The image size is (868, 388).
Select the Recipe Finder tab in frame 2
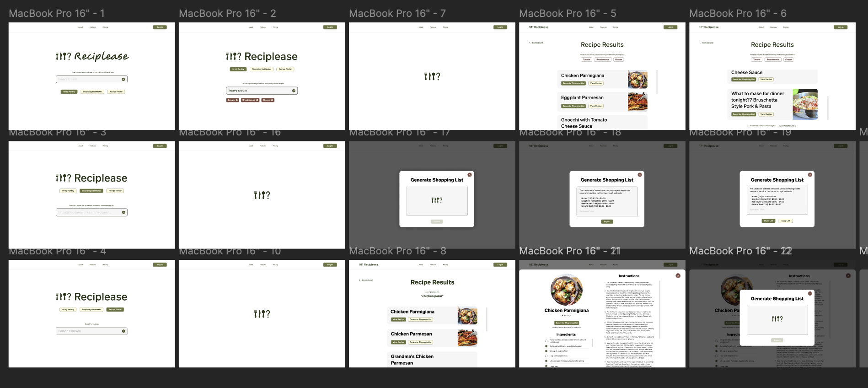(x=285, y=69)
